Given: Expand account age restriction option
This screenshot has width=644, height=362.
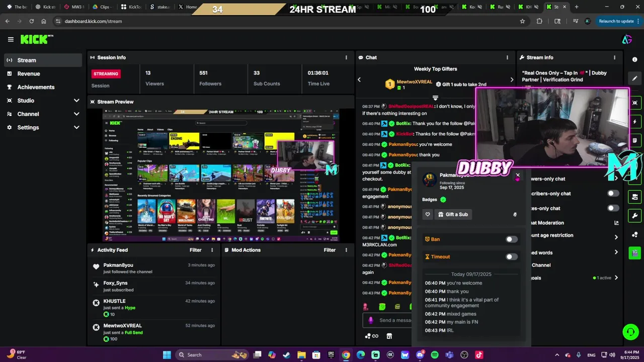Looking at the screenshot, I should tap(616, 237).
